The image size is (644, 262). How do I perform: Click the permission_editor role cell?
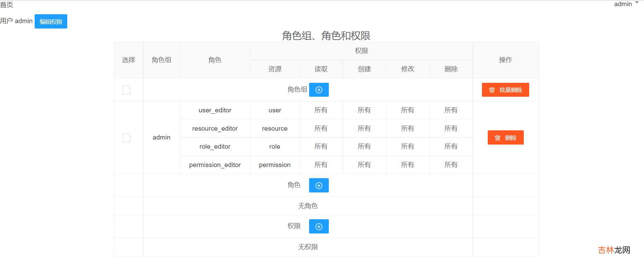[x=215, y=165]
